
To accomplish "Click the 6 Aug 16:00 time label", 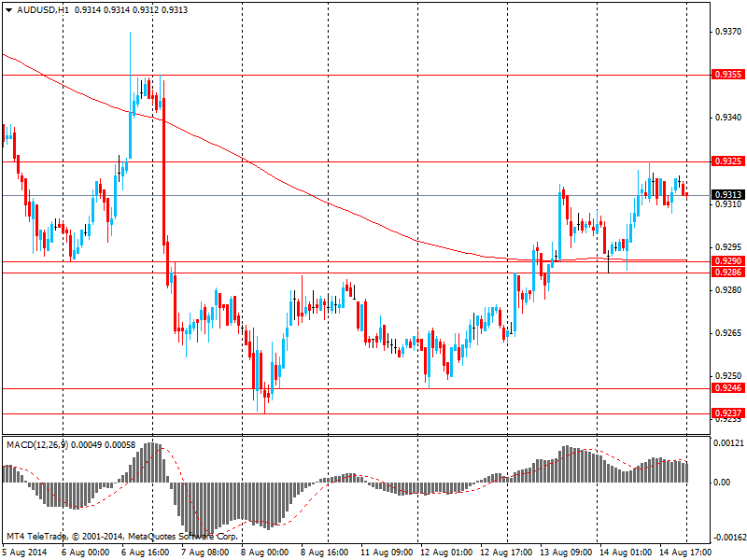I will pos(146,552).
